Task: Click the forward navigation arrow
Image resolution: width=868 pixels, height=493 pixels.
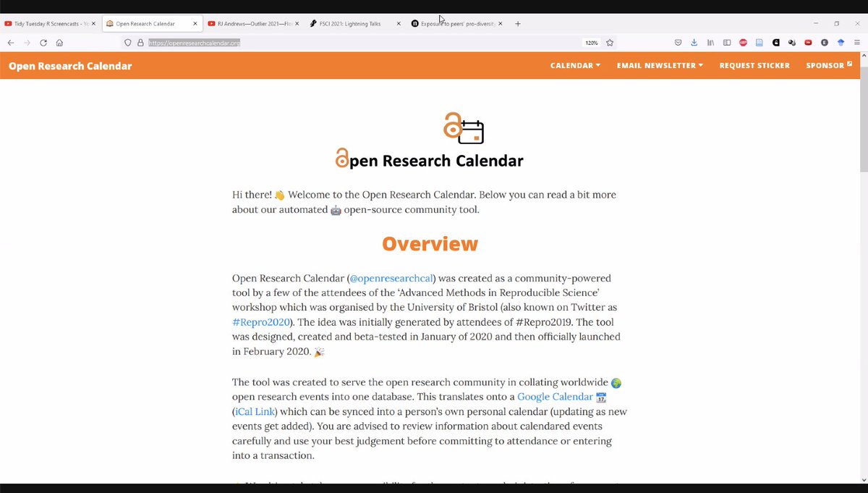Action: [27, 43]
